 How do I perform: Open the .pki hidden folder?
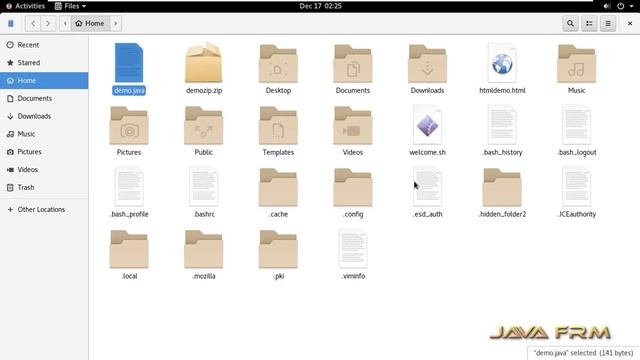(278, 249)
